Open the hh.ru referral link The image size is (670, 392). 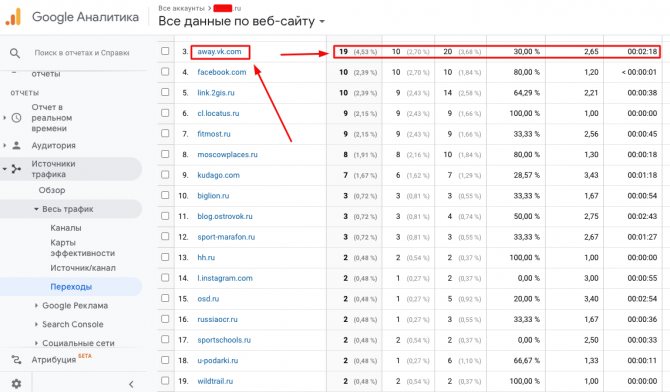pos(206,257)
